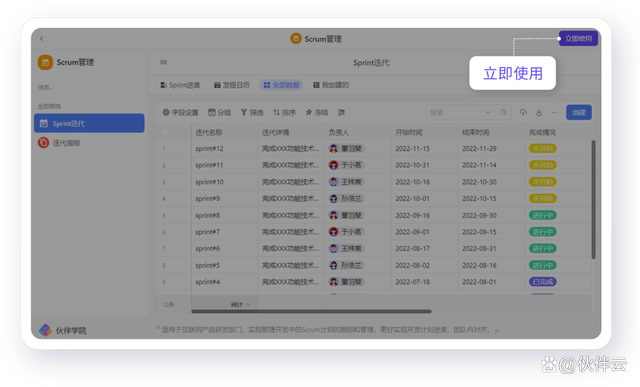Switch to the 发版日历 tab
This screenshot has width=640, height=387.
coord(232,85)
